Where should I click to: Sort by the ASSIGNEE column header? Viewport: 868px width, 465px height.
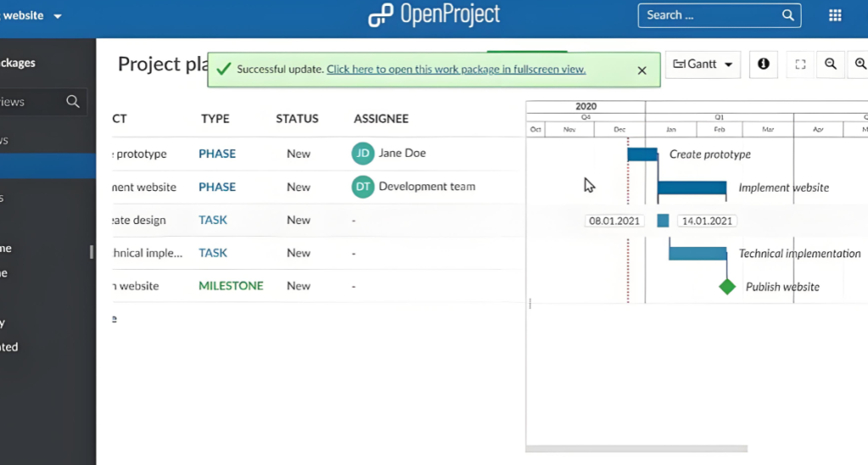coord(381,119)
